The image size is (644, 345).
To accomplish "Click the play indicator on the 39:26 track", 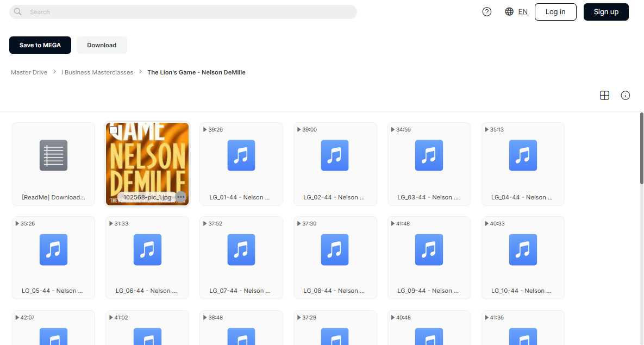I will coord(204,129).
